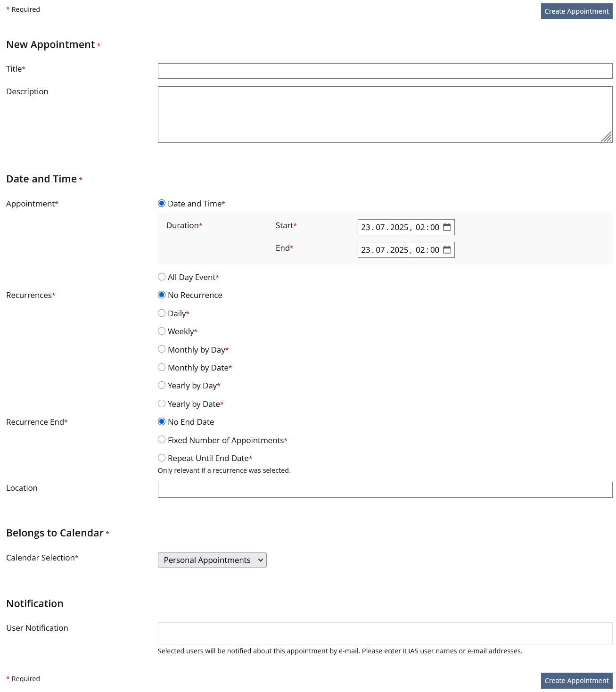616x692 pixels.
Task: Click the User Notification input box
Action: tap(385, 633)
